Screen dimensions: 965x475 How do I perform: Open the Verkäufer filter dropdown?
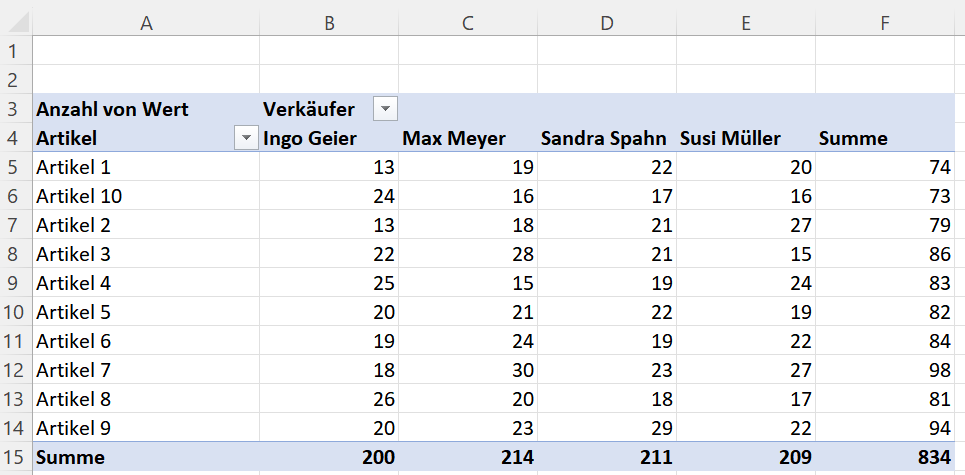click(385, 110)
